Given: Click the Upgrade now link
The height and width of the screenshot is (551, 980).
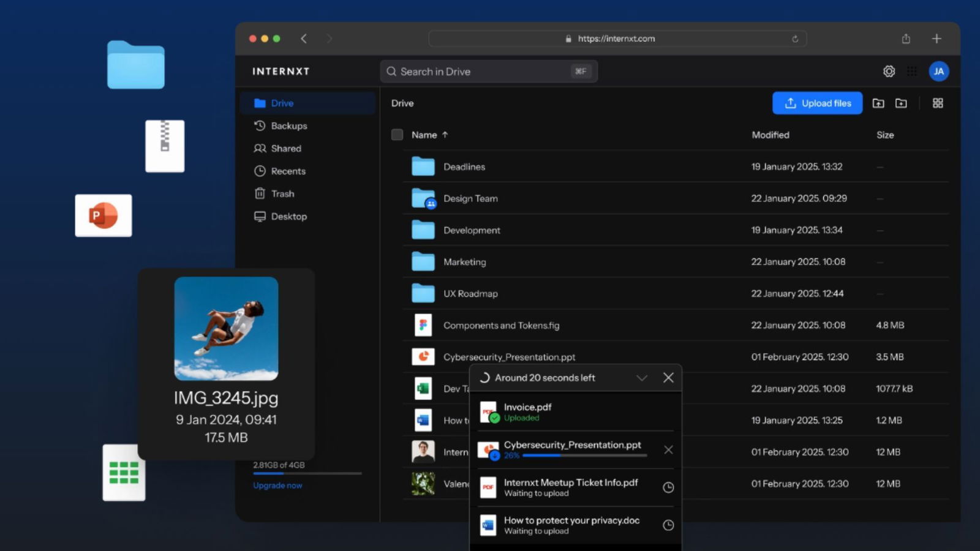Looking at the screenshot, I should (x=277, y=485).
